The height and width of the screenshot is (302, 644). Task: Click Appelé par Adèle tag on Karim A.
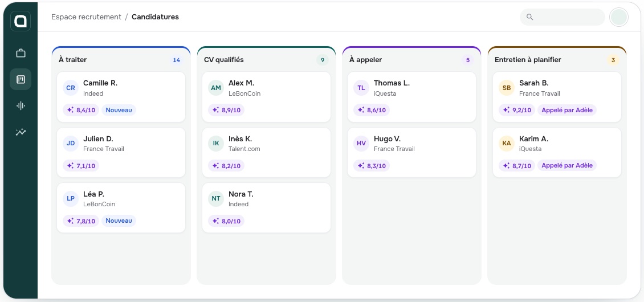pos(567,166)
